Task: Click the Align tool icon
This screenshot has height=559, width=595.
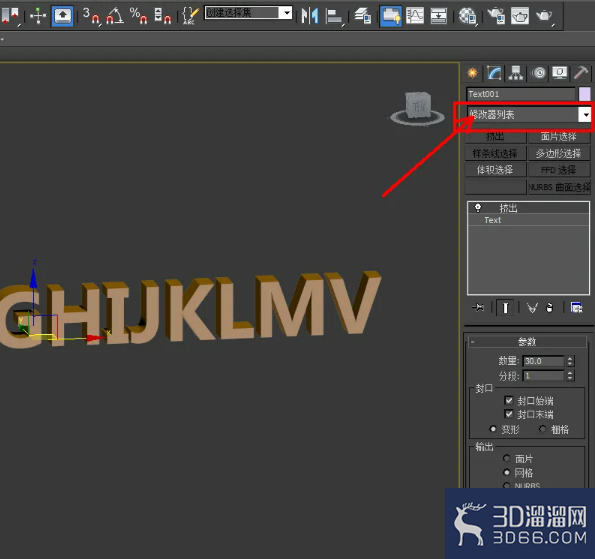Action: point(334,16)
